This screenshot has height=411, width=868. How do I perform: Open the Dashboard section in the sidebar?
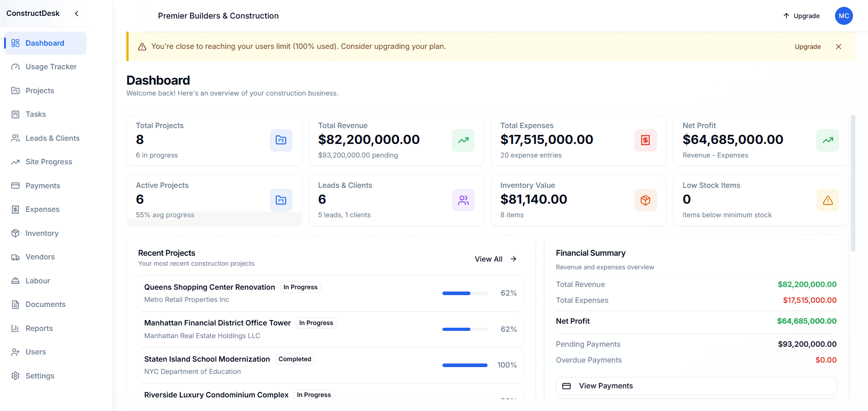click(45, 43)
